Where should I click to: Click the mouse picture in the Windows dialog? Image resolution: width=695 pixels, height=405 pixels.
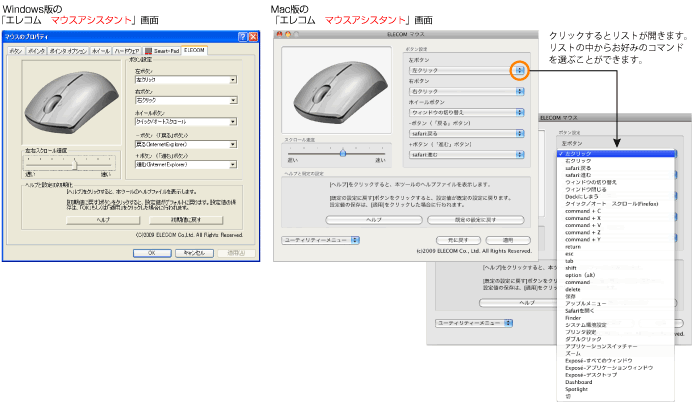pyautogui.click(x=72, y=102)
